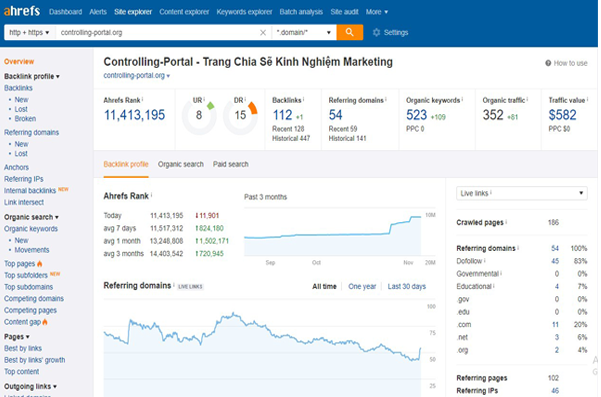Select the All time range

[324, 286]
